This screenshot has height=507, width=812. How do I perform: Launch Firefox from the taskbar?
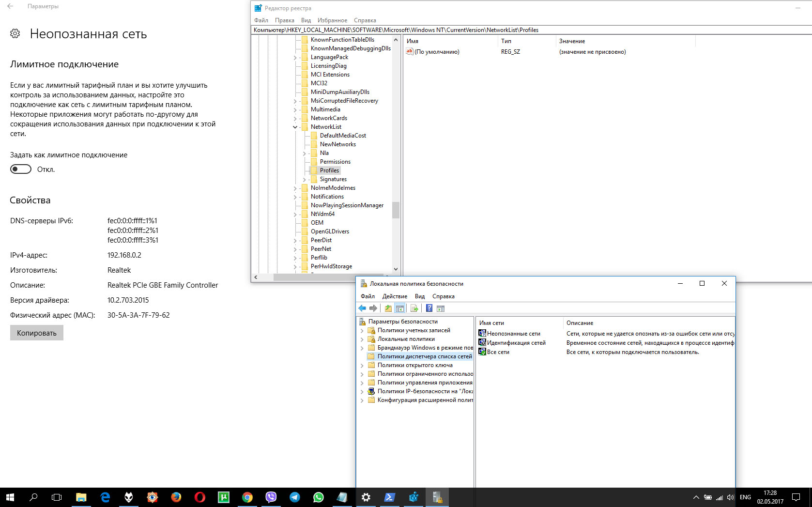click(176, 497)
